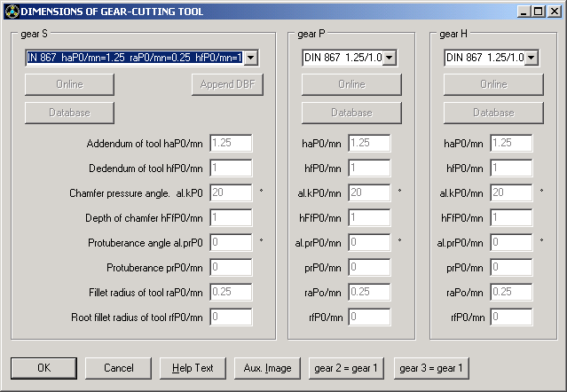This screenshot has height=392, width=567.
Task: Click gear H hFfP0/mn field
Action: (x=511, y=217)
